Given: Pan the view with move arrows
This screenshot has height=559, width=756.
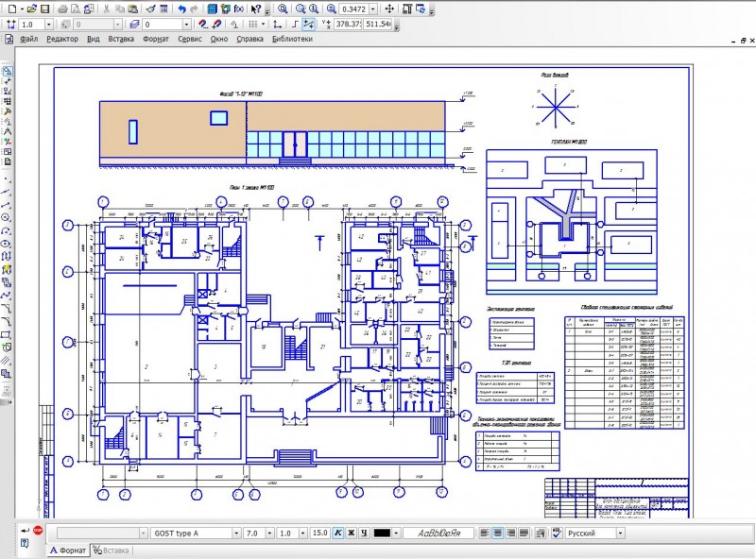Looking at the screenshot, I should [389, 8].
